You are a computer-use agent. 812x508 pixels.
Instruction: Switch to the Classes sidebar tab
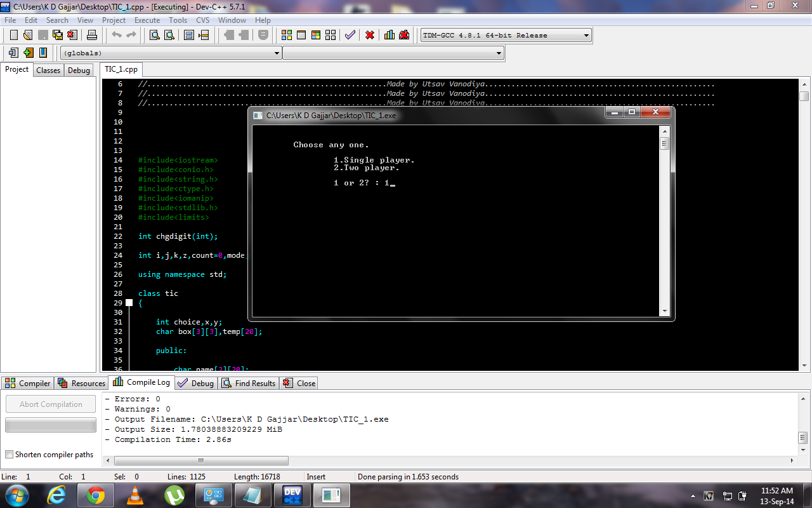tap(48, 70)
